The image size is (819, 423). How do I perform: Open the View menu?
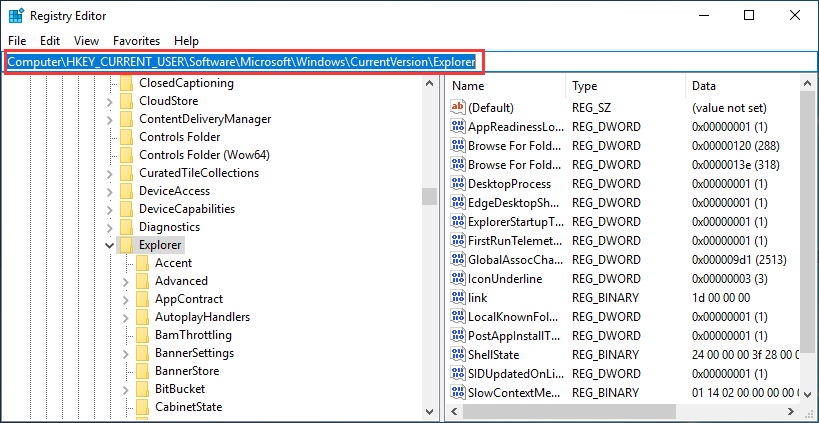[86, 41]
